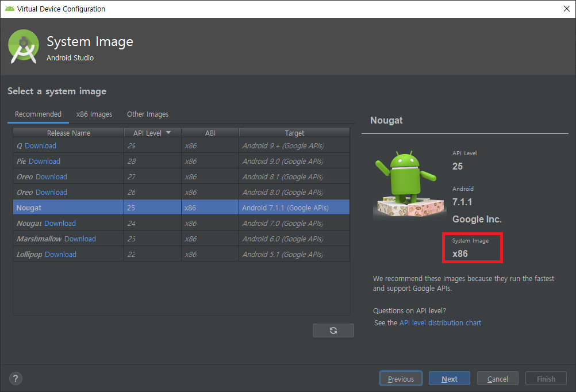Click 'Android 9.0 (Google APIs)' cell
The width and height of the screenshot is (576, 392).
[x=294, y=162]
